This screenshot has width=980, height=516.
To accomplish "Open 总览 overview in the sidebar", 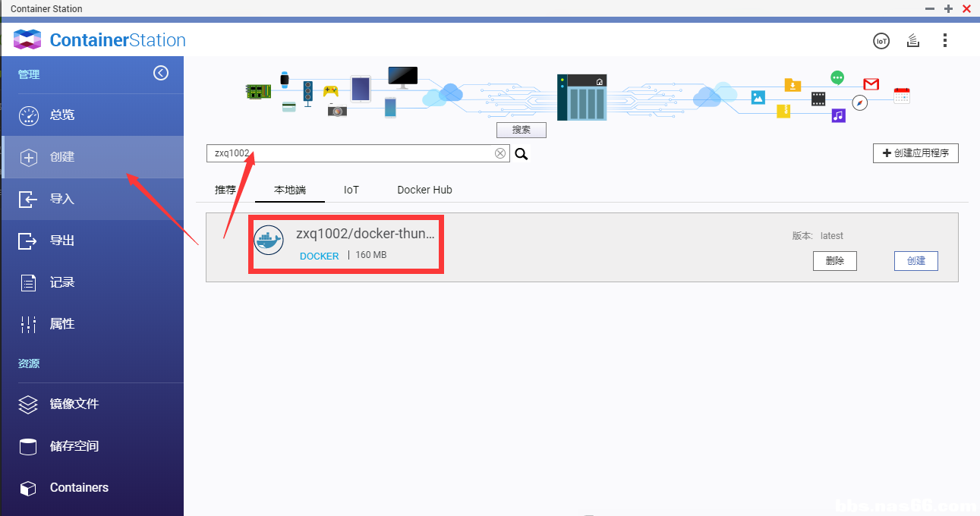I will point(62,115).
